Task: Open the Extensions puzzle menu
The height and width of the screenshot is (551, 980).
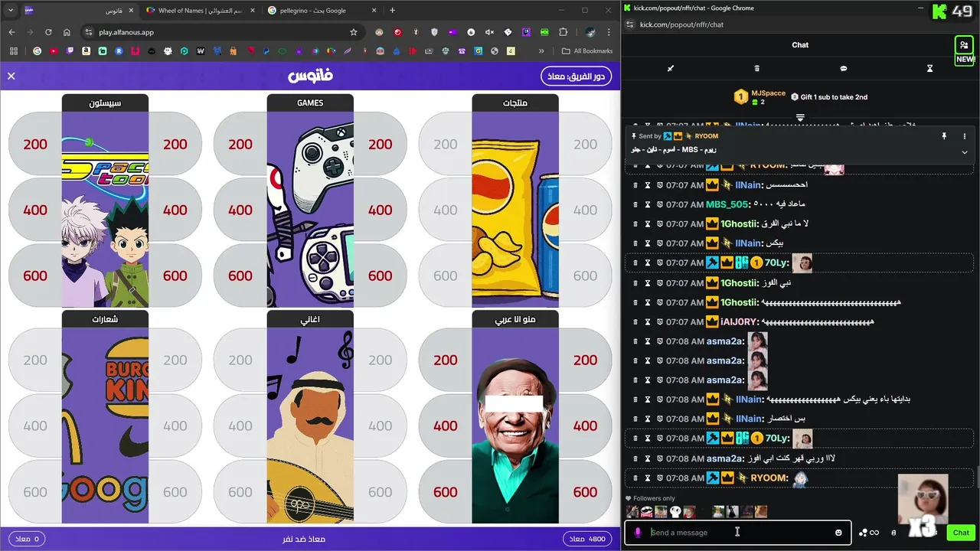Action: 563,32
